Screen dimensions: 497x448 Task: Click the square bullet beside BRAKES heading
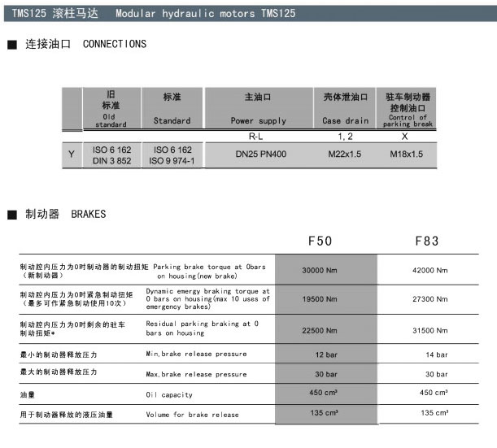coord(11,215)
